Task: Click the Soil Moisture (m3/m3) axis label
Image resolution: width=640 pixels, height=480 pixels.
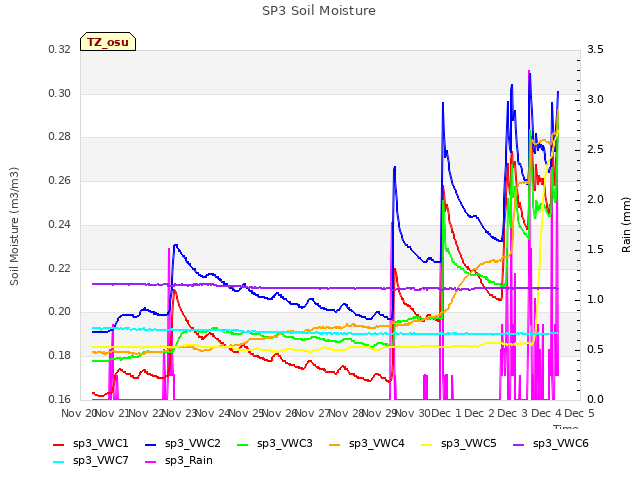Action: click(x=14, y=226)
